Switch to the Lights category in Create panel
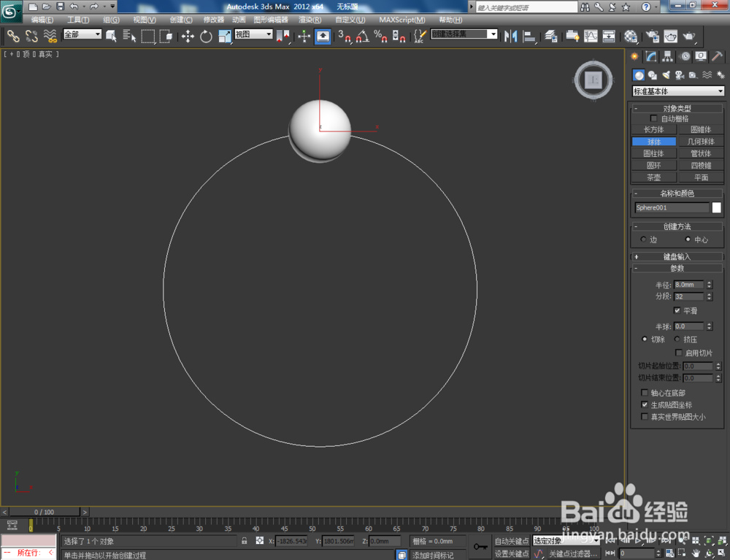The image size is (730, 560). click(x=667, y=74)
